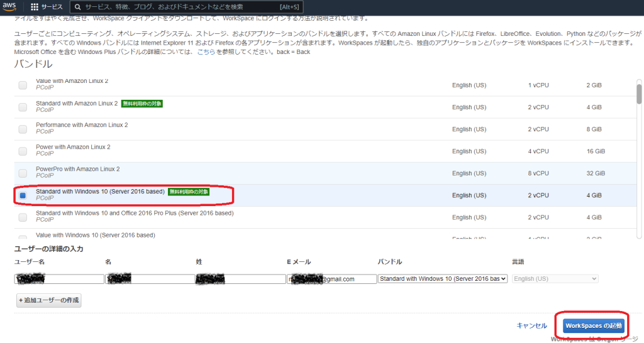The width and height of the screenshot is (644, 343).
Task: Expand the language English (US) dropdown
Action: (555, 279)
